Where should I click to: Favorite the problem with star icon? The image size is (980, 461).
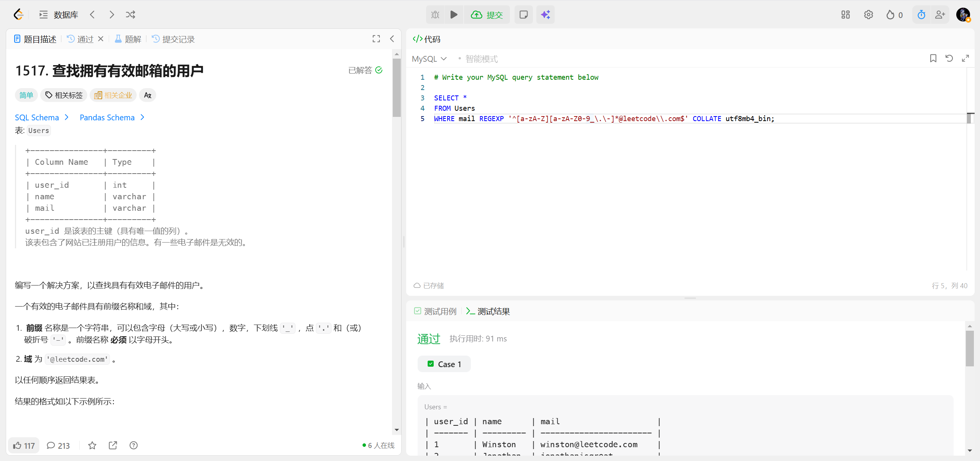click(x=92, y=445)
